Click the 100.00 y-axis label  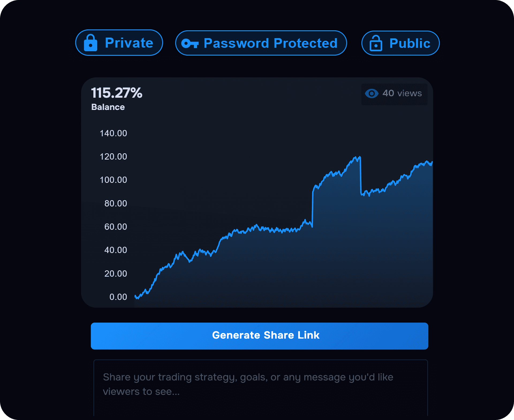113,180
